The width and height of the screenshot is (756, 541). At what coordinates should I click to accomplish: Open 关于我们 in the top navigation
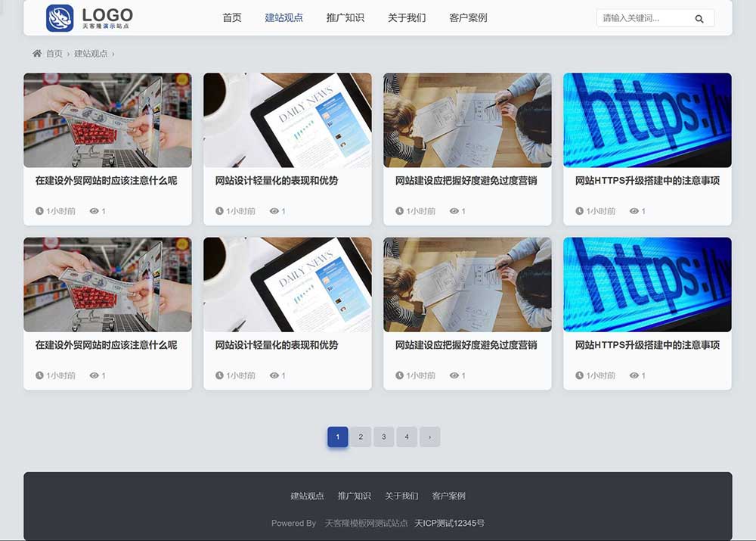point(407,18)
